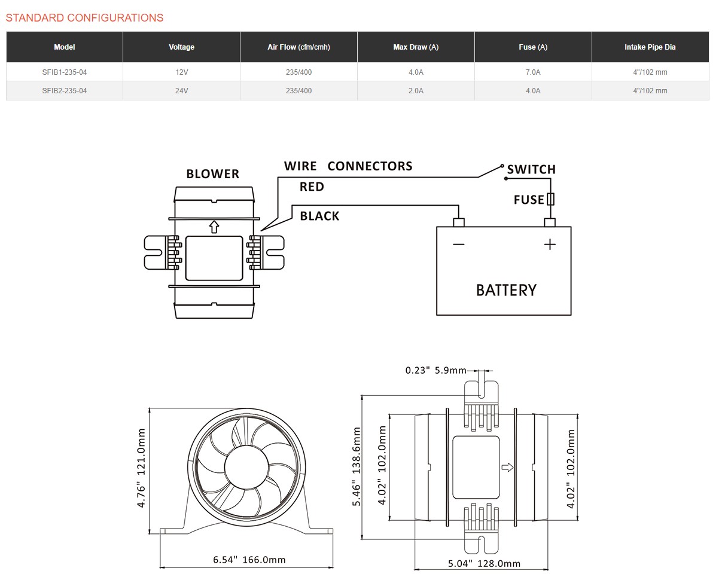Image resolution: width=728 pixels, height=577 pixels.
Task: Select model SFIB2-235-04 cell
Action: click(65, 91)
